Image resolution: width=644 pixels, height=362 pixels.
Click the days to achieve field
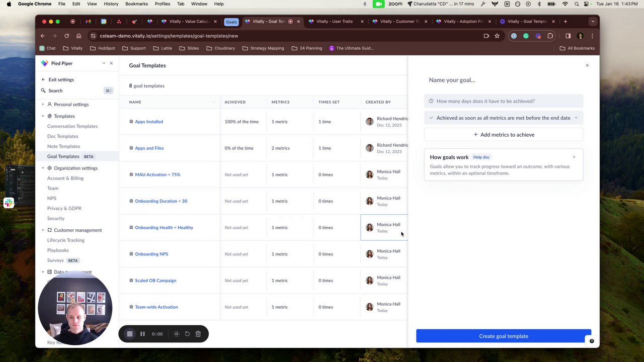pyautogui.click(x=504, y=101)
